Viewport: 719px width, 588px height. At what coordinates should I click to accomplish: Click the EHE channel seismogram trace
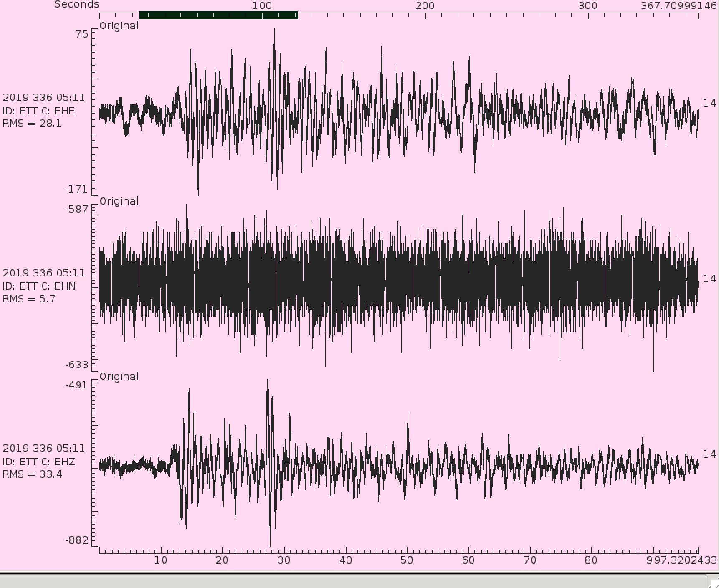point(399,112)
